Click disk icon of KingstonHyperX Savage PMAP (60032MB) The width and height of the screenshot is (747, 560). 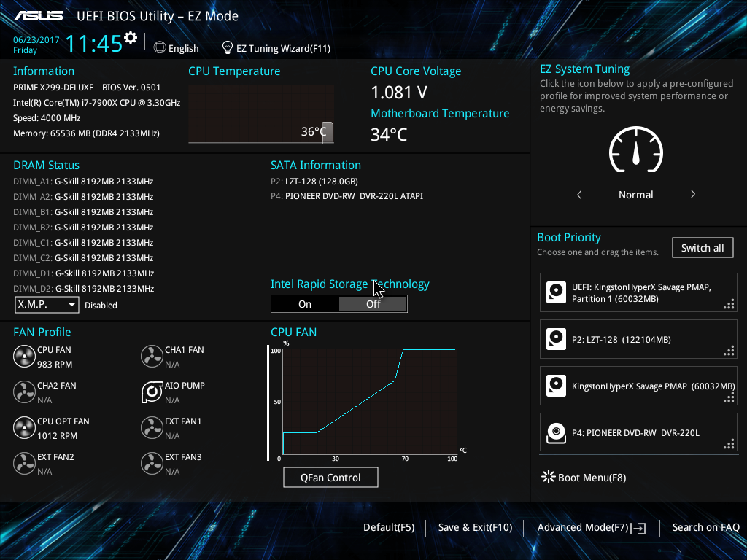[x=556, y=386]
